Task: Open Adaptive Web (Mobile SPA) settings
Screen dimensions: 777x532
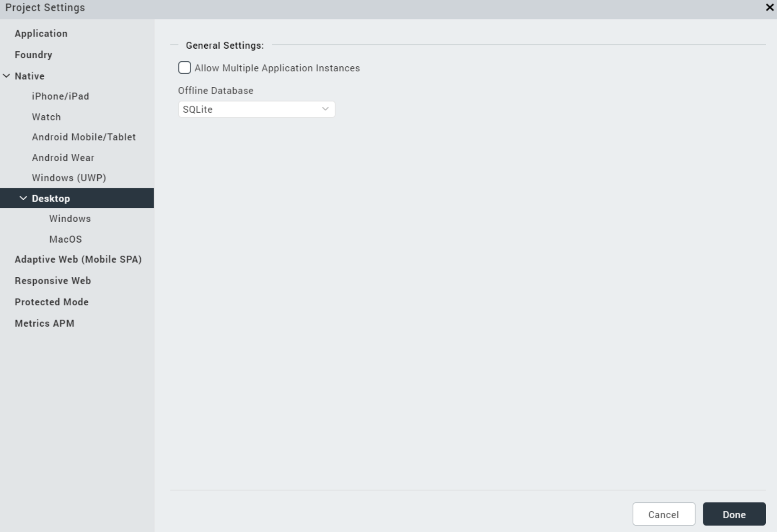Action: pyautogui.click(x=78, y=260)
